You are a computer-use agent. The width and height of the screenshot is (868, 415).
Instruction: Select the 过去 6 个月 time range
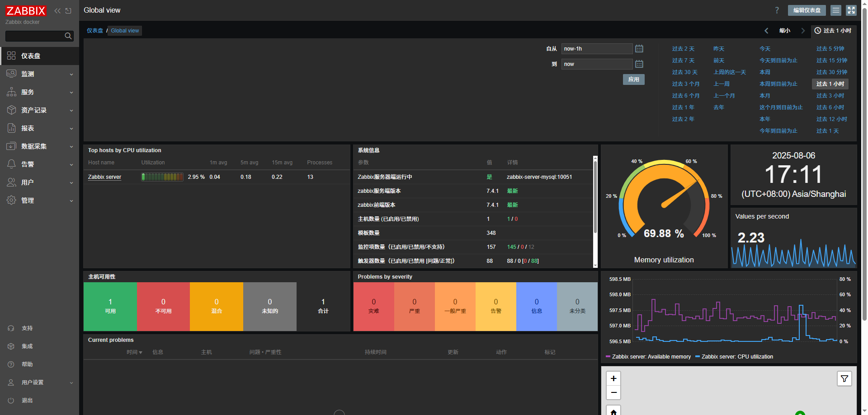click(x=686, y=96)
